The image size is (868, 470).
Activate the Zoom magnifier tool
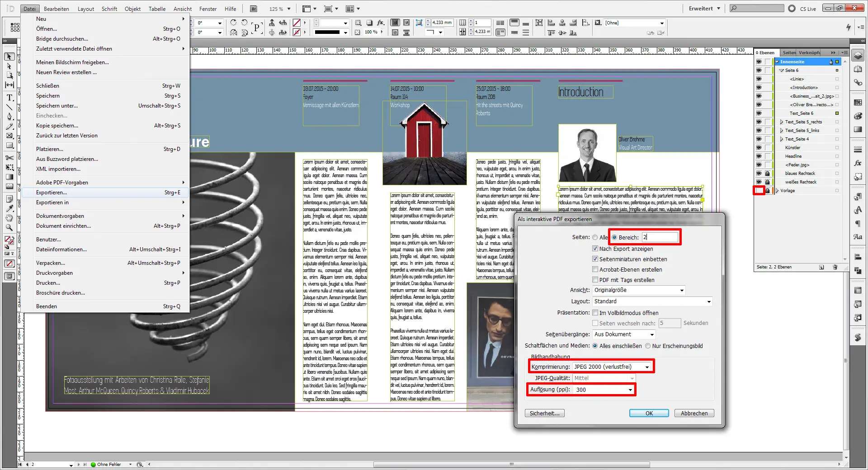(9, 228)
